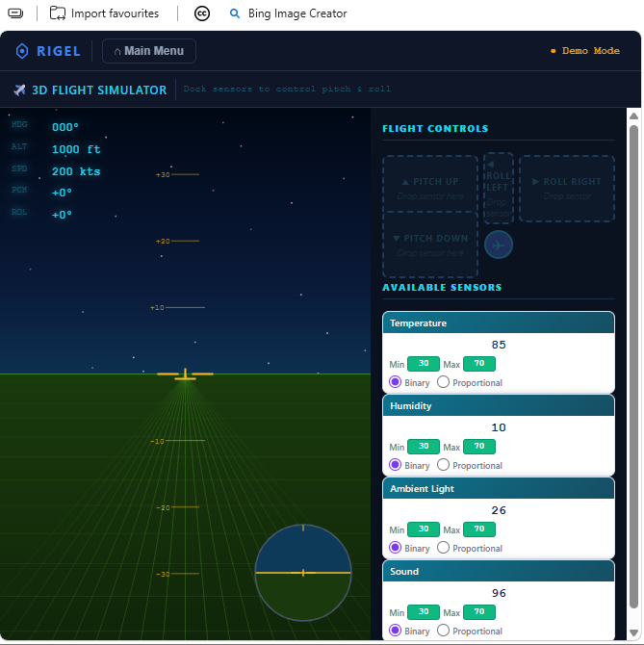
Task: Edit the Humidity Min value 30
Action: coord(424,447)
